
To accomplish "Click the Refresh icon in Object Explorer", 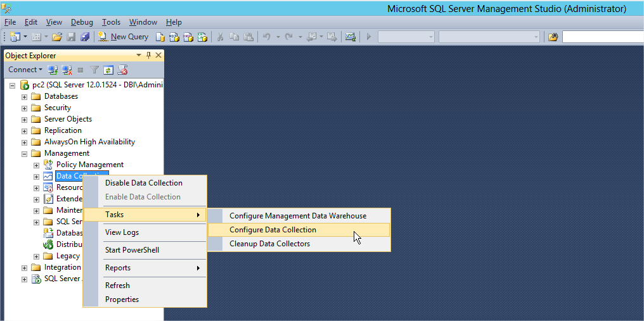I will pos(108,70).
